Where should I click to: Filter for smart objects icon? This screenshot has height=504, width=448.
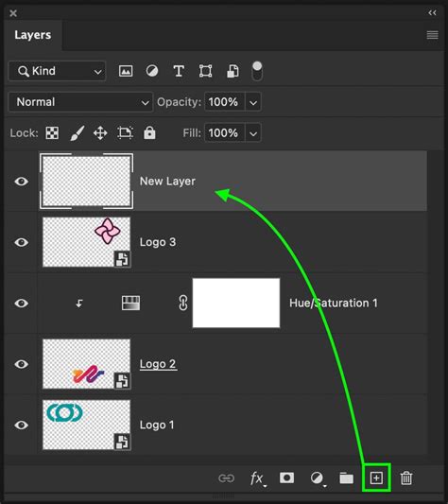coord(233,71)
